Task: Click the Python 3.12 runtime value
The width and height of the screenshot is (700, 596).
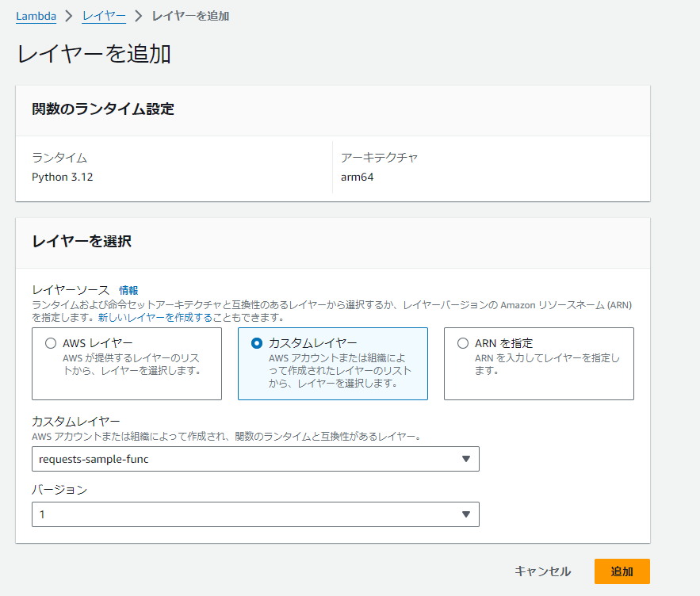Action: (x=63, y=178)
